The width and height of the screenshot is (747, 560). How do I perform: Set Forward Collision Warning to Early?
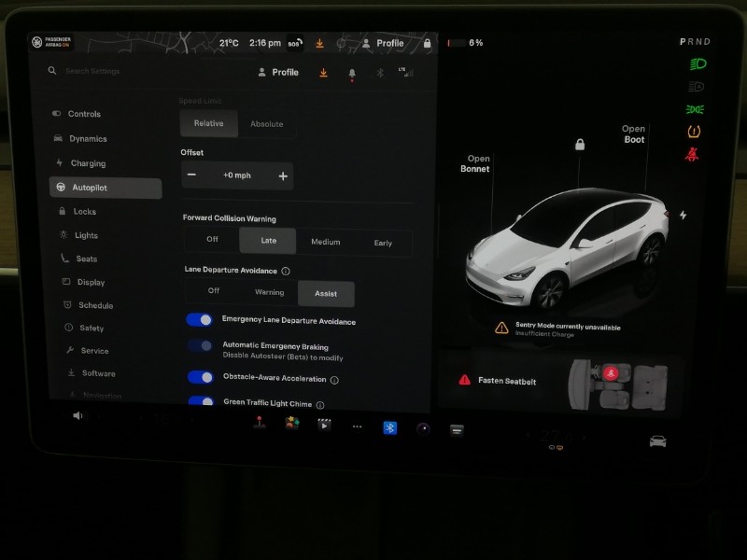coord(383,243)
